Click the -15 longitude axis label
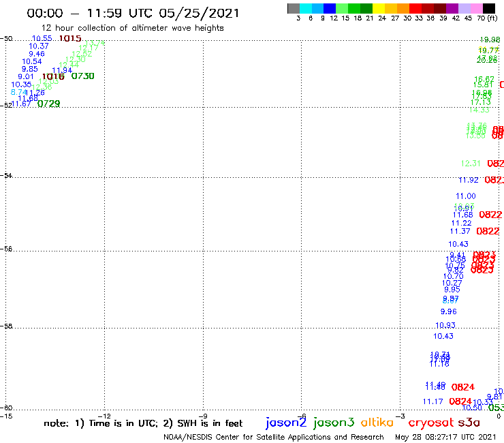 [6, 416]
